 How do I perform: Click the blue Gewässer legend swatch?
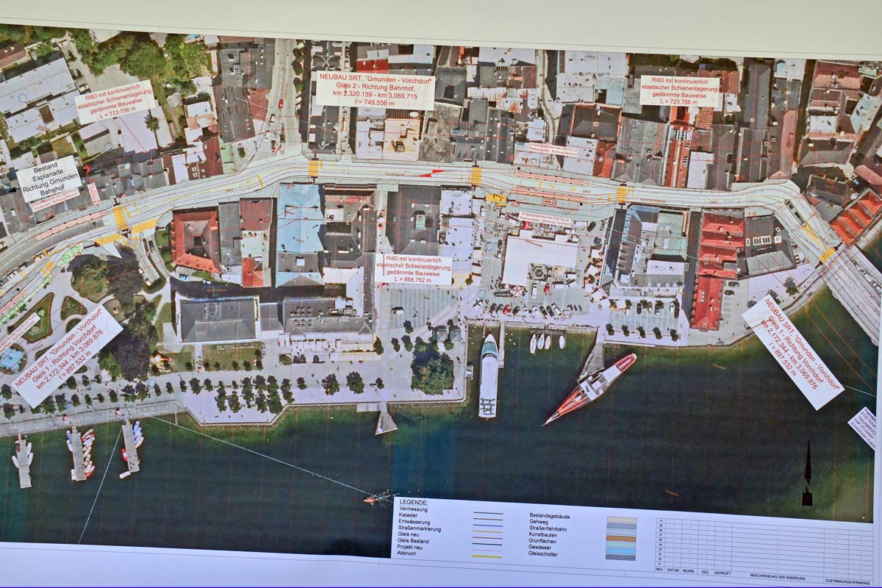pyautogui.click(x=621, y=551)
